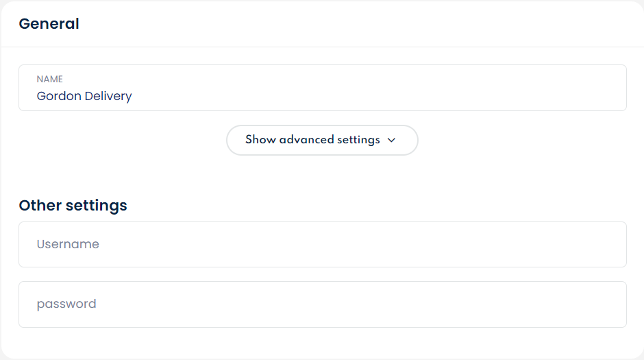Click the General section heading
644x360 pixels.
tap(49, 24)
